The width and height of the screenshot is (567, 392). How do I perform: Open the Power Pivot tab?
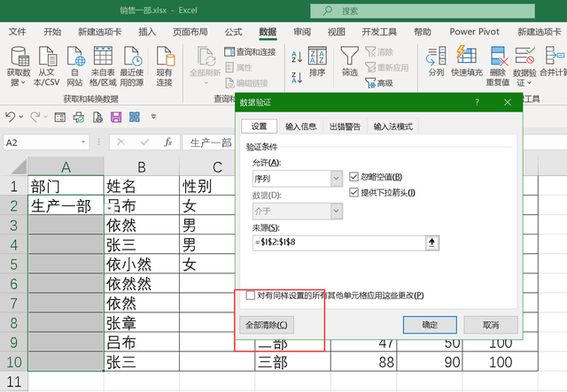(474, 32)
